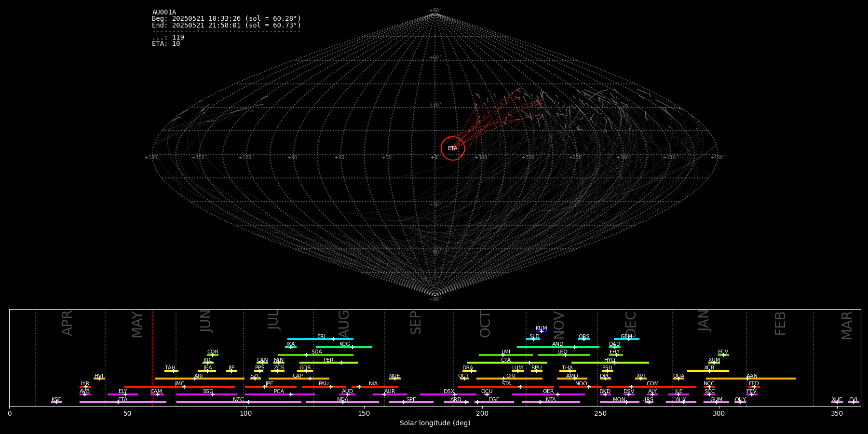This screenshot has width=868, height=434.
Task: Click the 100 tick on solar longitude axis
Action: click(x=246, y=413)
